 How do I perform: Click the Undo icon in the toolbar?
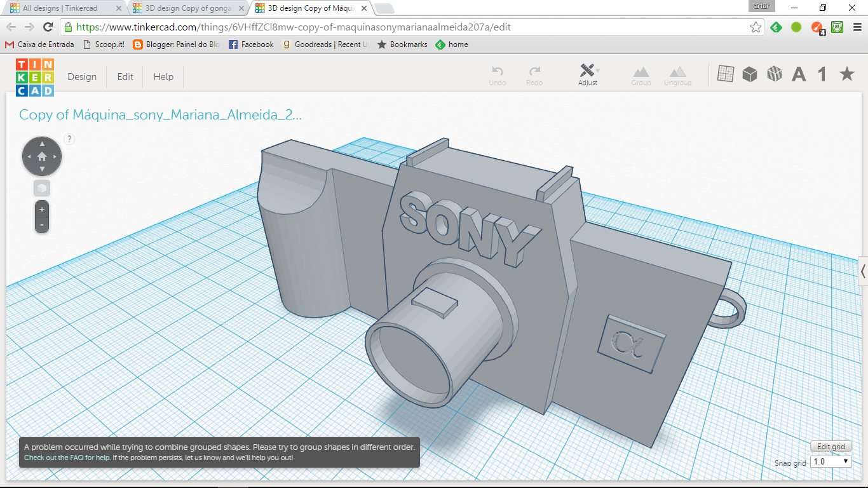coord(498,74)
